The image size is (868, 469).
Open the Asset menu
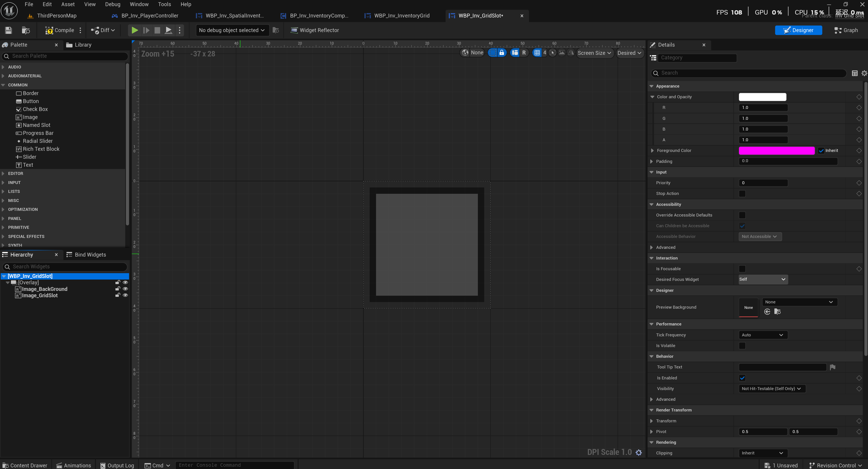pyautogui.click(x=68, y=4)
